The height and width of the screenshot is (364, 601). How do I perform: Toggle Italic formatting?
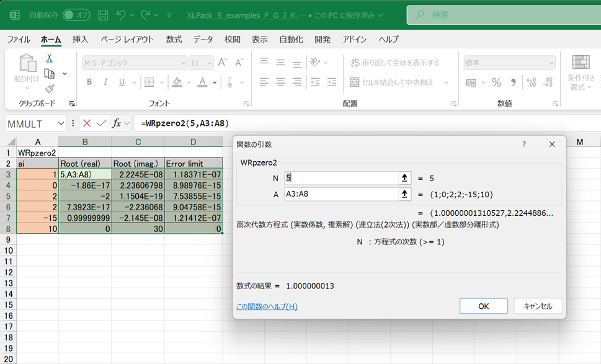pyautogui.click(x=105, y=82)
